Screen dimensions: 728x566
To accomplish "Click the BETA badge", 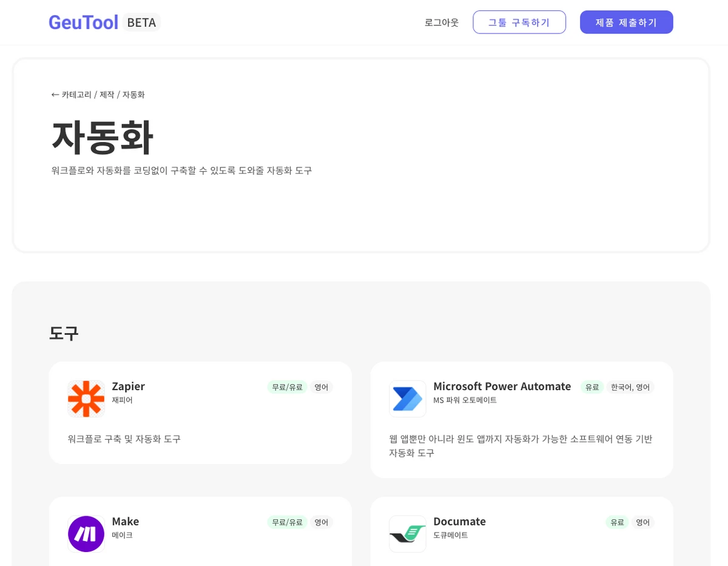I will 141,22.
